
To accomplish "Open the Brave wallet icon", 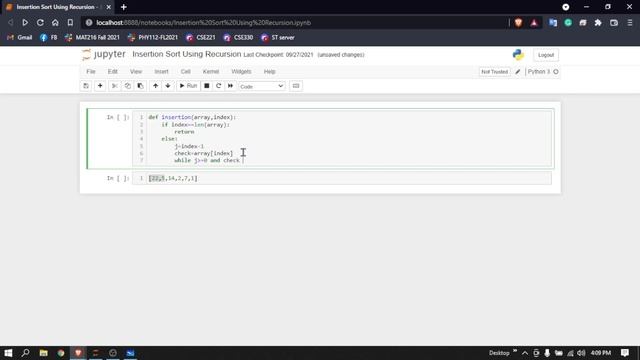I will click(x=614, y=23).
